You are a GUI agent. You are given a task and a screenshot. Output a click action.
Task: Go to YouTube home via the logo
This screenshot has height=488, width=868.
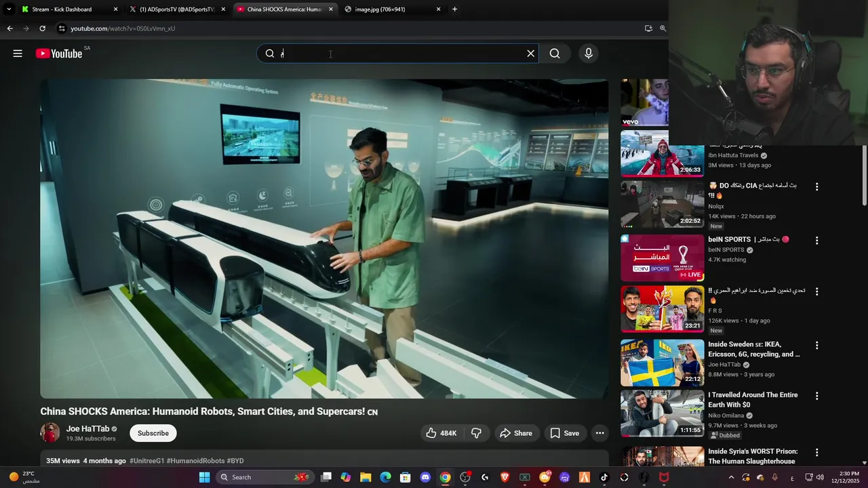tap(59, 54)
